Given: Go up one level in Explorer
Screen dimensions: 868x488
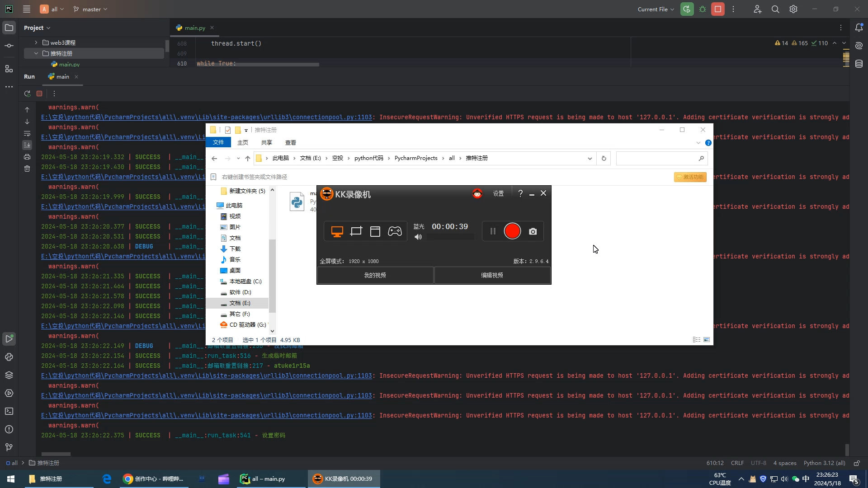Looking at the screenshot, I should coord(248,159).
